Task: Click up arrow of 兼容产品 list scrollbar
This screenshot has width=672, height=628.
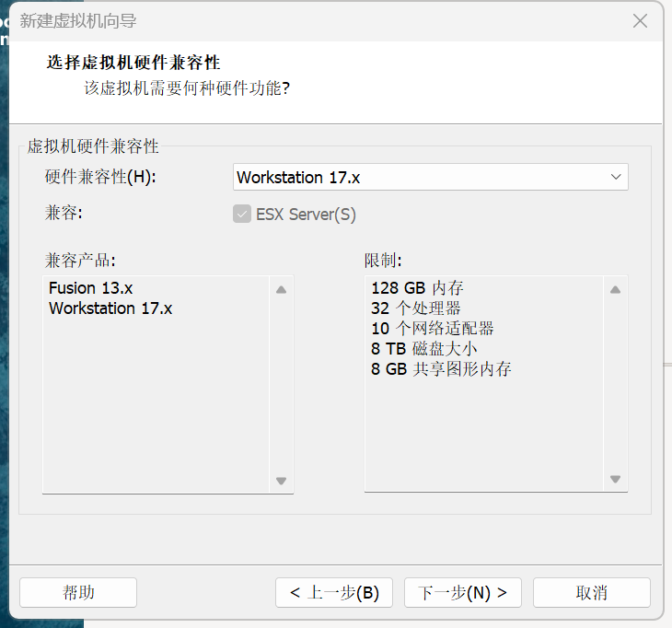Action: (281, 290)
